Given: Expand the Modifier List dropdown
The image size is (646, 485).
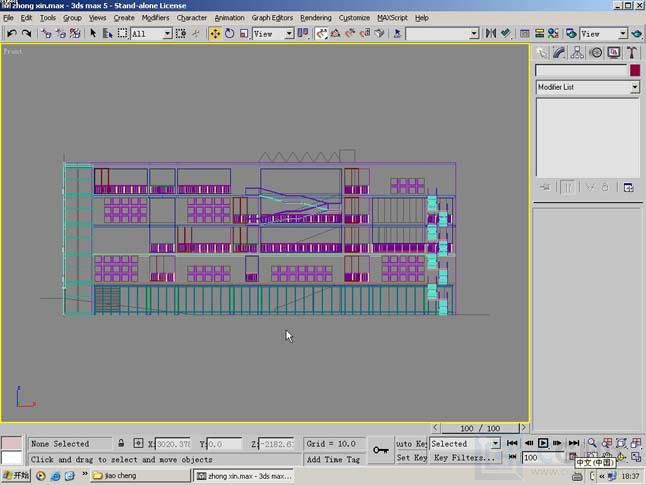Looking at the screenshot, I should click(587, 87).
